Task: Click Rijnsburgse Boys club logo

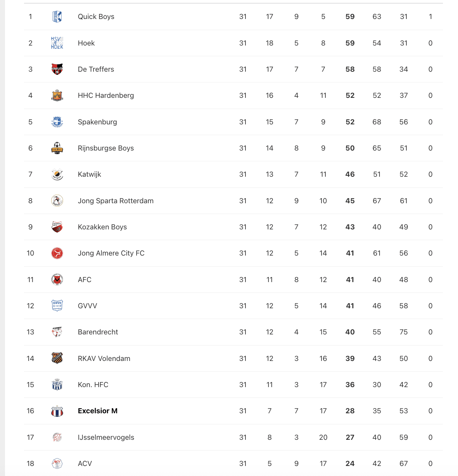Action: point(57,148)
